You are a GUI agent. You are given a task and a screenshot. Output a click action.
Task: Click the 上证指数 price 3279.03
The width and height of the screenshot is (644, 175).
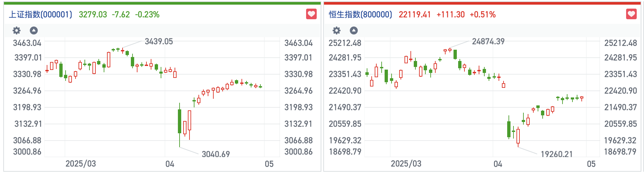93,15
